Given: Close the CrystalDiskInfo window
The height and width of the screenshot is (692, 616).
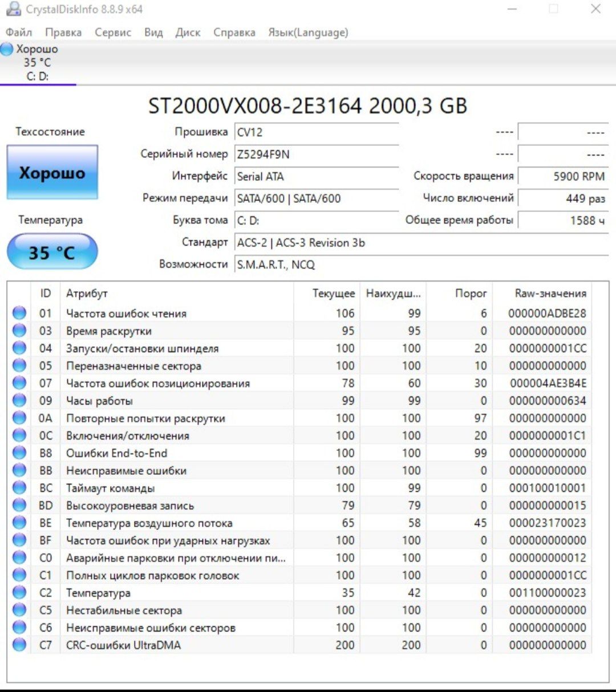Looking at the screenshot, I should (595, 9).
